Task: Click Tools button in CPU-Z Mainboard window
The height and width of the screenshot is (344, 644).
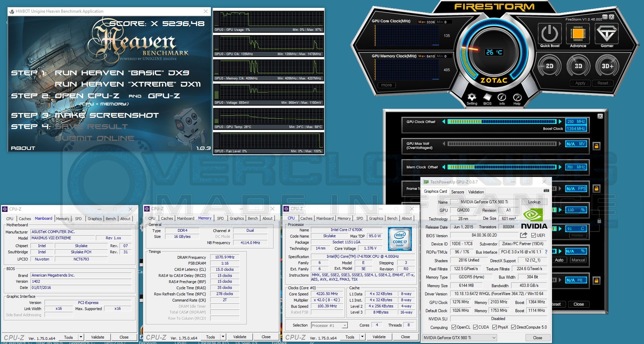Action: click(68, 337)
